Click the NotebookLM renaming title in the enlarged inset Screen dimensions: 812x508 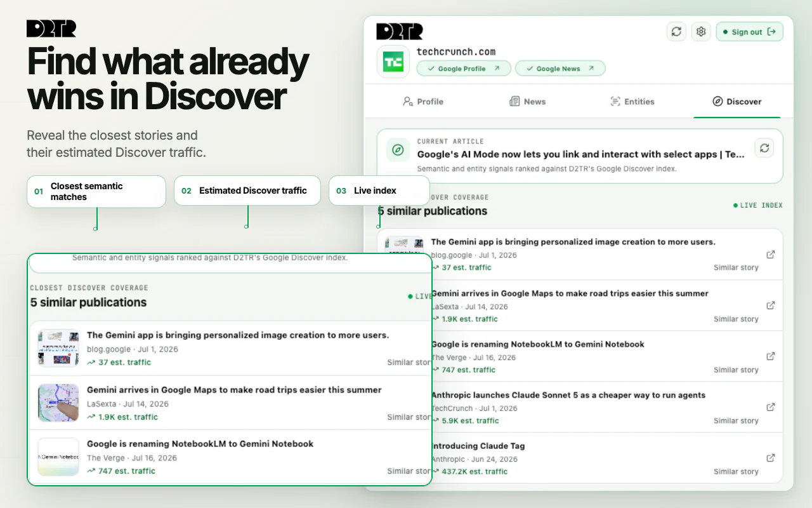[200, 444]
